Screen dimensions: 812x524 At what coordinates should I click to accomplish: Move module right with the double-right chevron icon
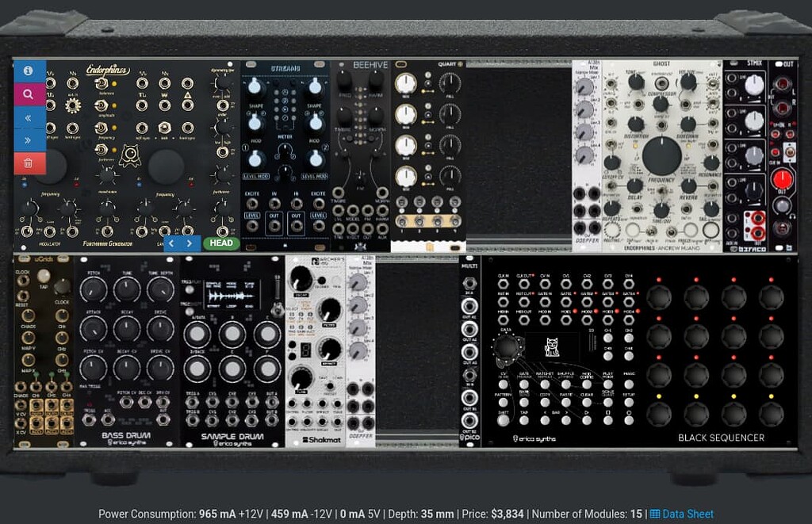29,140
